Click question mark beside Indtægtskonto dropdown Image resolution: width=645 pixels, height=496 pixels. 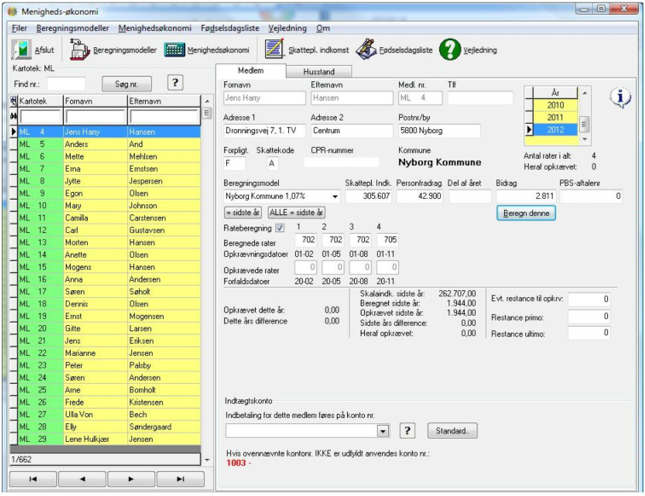coord(407,430)
